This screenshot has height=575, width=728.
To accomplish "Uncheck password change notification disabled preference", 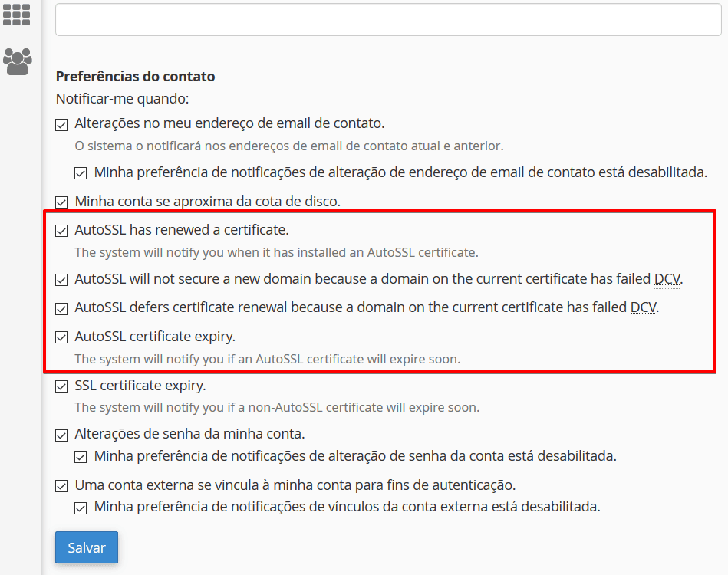I will coord(81,456).
